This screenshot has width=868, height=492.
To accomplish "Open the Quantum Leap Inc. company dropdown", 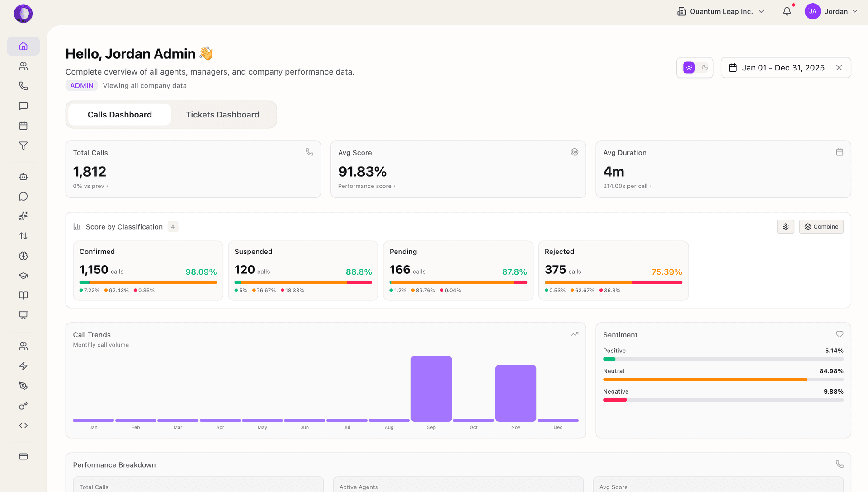I will point(721,11).
